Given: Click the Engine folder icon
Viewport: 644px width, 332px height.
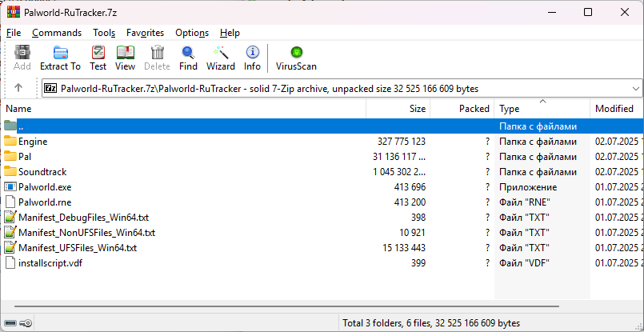Looking at the screenshot, I should click(10, 142).
